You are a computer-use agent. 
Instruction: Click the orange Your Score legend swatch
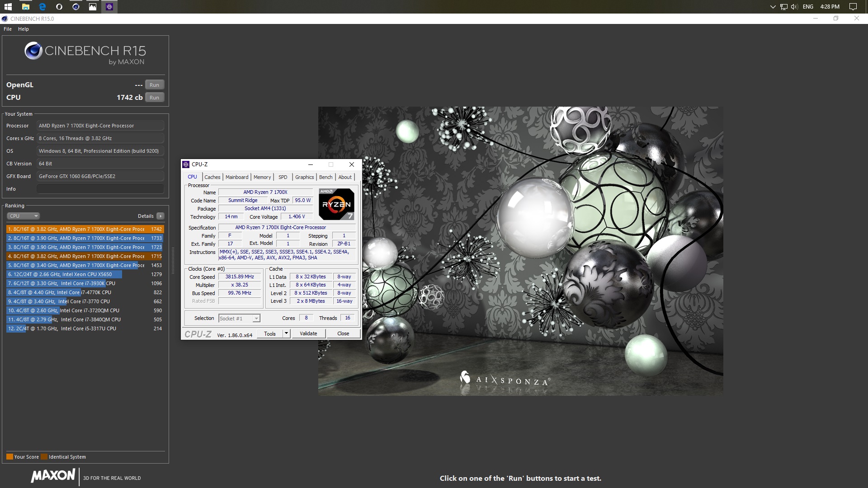[9, 457]
